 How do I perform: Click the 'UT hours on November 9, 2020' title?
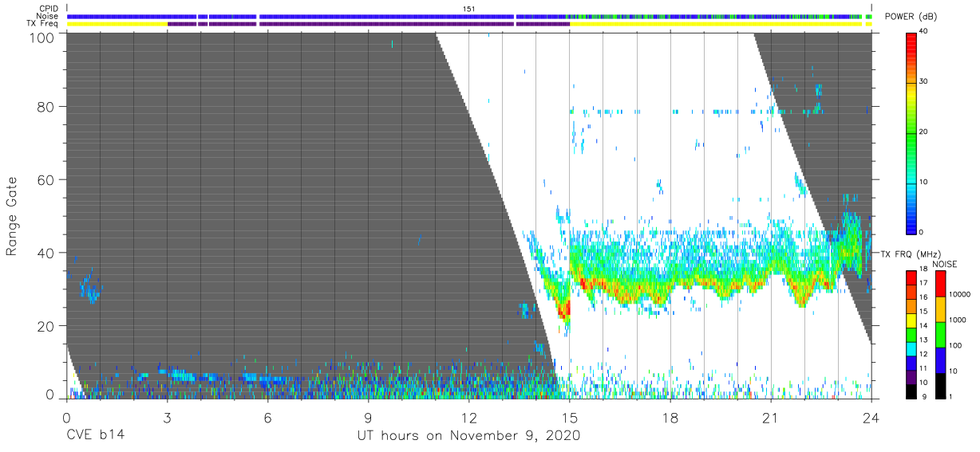coord(468,435)
